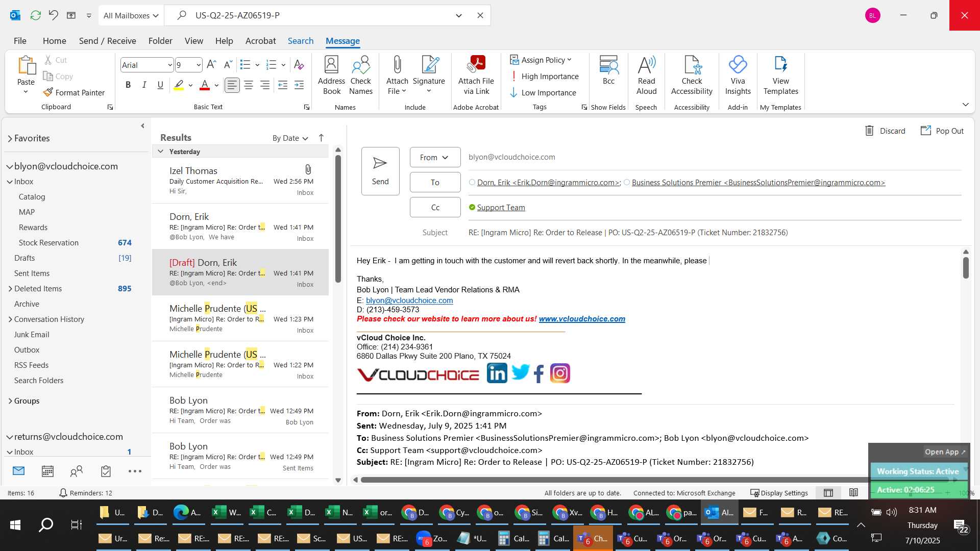The image size is (980, 551).
Task: Align text right
Action: (x=265, y=85)
